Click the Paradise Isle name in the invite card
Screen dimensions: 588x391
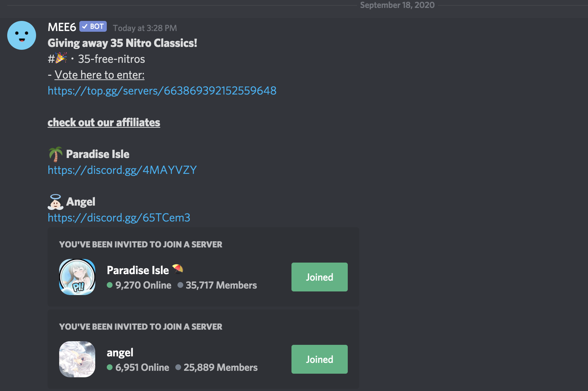tap(138, 270)
